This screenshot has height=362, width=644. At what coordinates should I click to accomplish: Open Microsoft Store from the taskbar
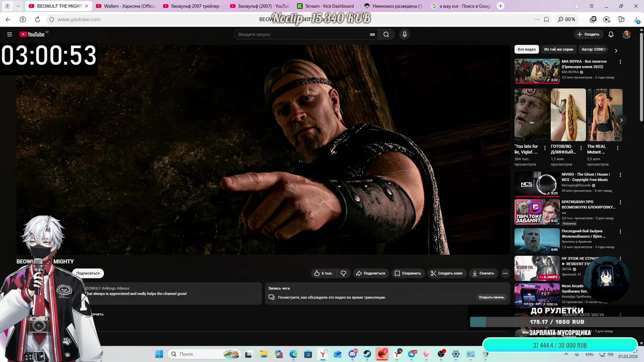click(308, 354)
